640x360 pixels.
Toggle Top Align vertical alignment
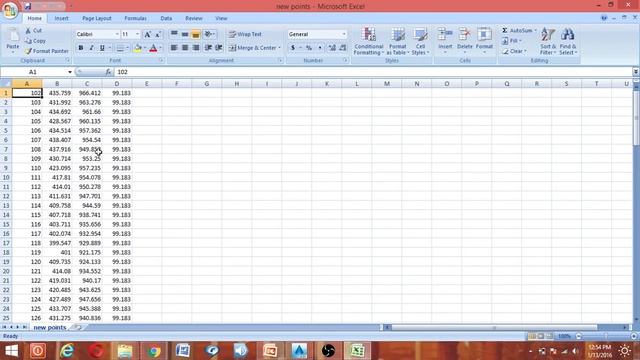click(x=174, y=34)
